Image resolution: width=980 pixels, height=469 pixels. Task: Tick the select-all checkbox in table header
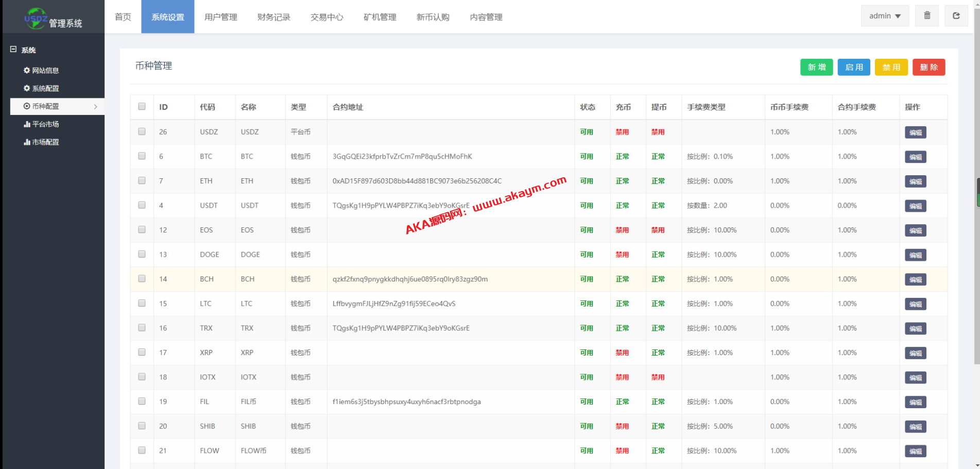142,107
